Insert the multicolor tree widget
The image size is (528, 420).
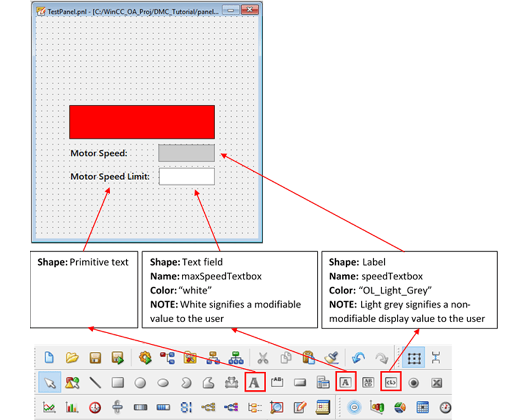[x=231, y=408]
